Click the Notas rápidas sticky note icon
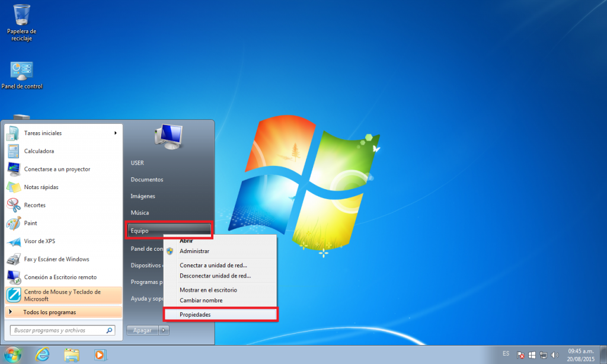The height and width of the screenshot is (364, 607). click(x=14, y=187)
